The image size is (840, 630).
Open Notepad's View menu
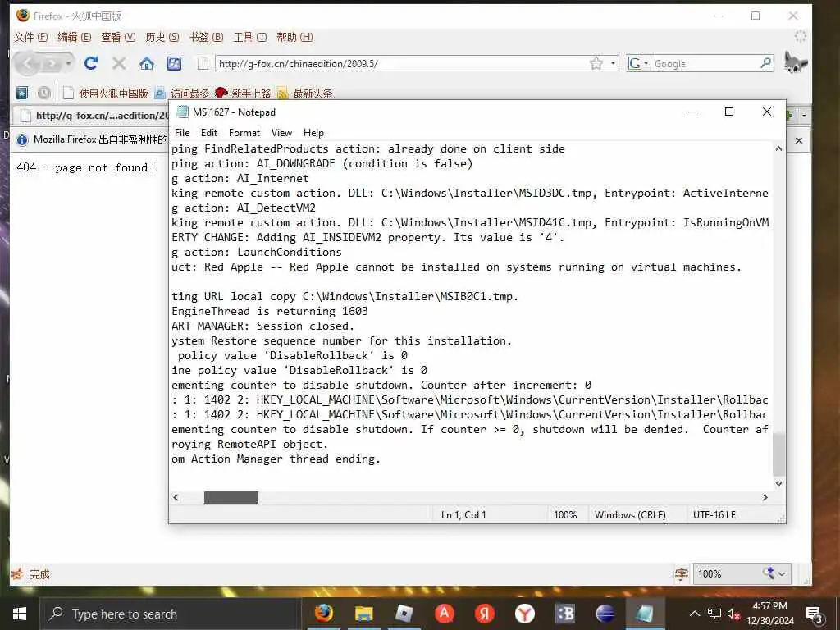(x=282, y=133)
